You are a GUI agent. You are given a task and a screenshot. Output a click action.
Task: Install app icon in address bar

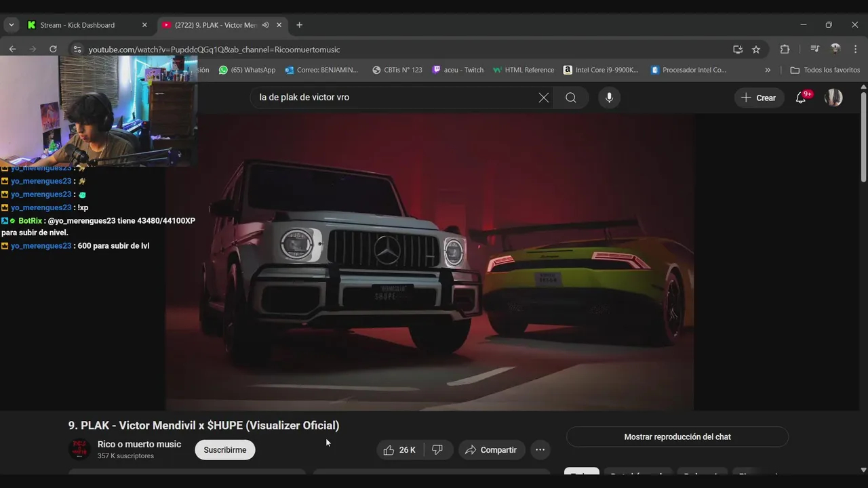[x=738, y=49]
